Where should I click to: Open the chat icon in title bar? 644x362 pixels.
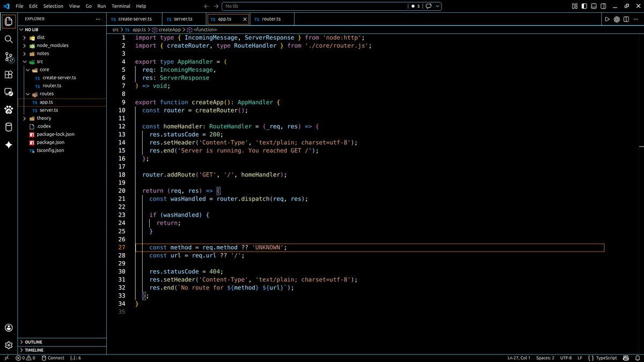pyautogui.click(x=429, y=6)
